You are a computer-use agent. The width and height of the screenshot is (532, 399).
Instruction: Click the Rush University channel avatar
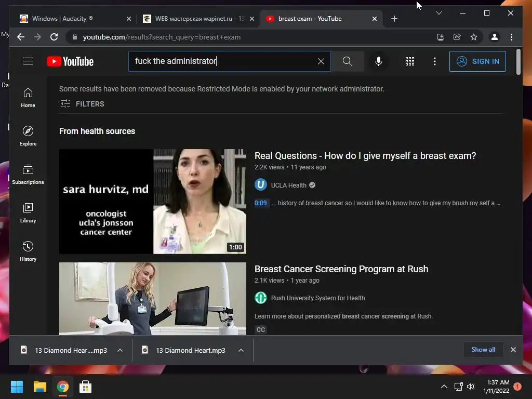[261, 298]
